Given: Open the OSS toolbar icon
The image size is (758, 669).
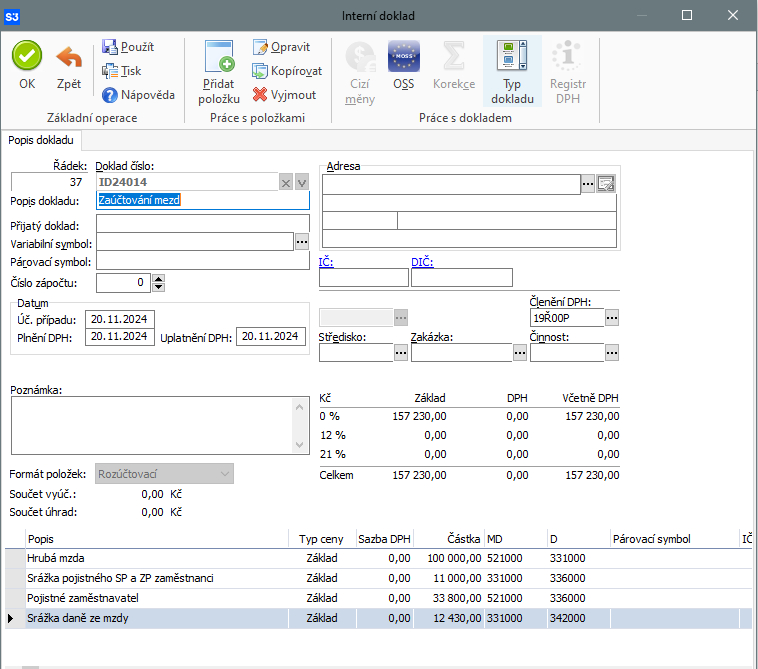Looking at the screenshot, I should pos(403,56).
